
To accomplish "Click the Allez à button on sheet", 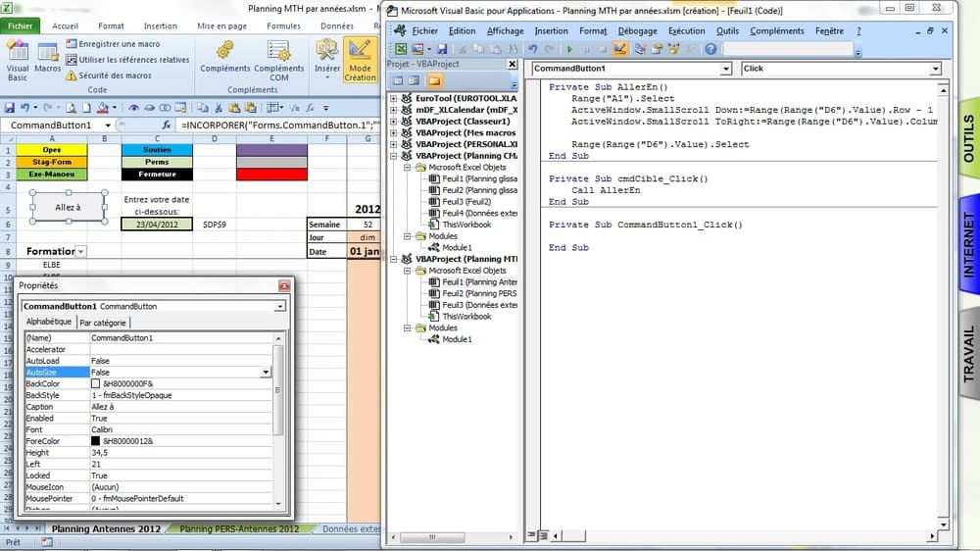I will [68, 208].
